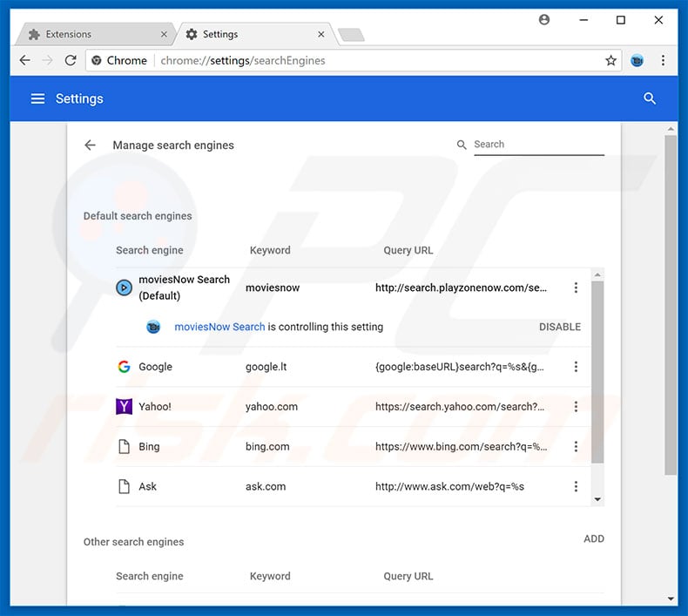Click the Google engine name
The width and height of the screenshot is (688, 616).
[155, 367]
